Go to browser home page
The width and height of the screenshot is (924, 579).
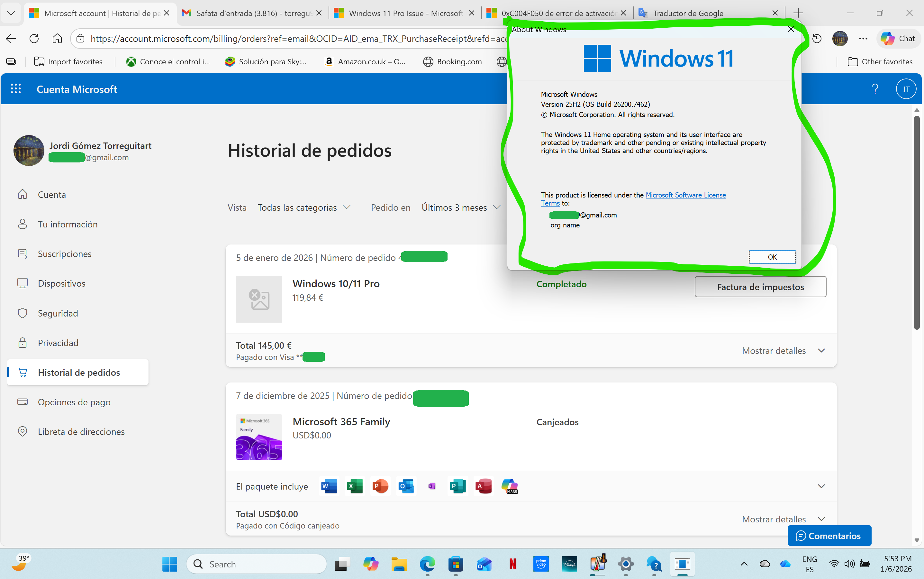click(57, 38)
